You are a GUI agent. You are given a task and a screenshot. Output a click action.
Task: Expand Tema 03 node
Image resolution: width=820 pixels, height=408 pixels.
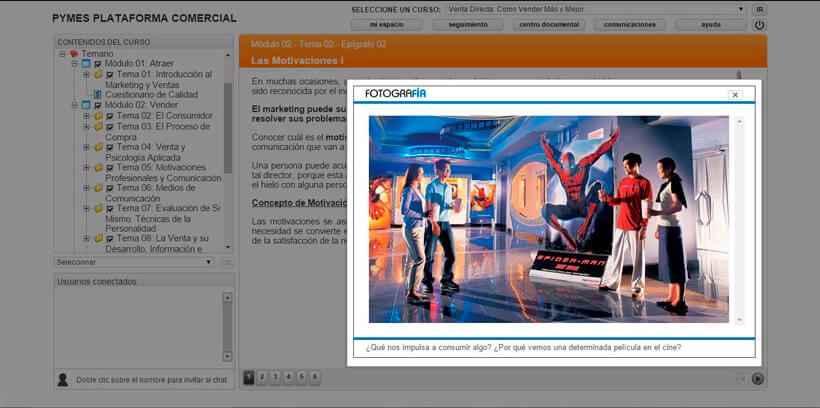[86, 126]
